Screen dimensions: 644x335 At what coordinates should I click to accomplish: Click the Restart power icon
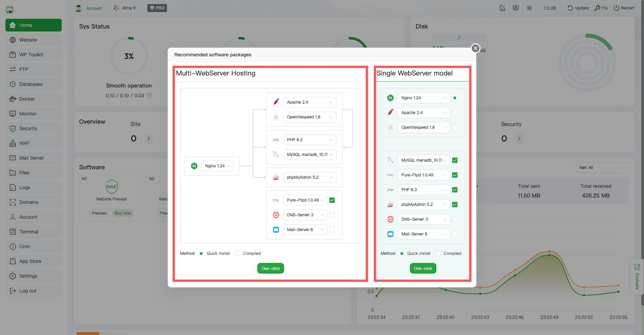(x=616, y=8)
